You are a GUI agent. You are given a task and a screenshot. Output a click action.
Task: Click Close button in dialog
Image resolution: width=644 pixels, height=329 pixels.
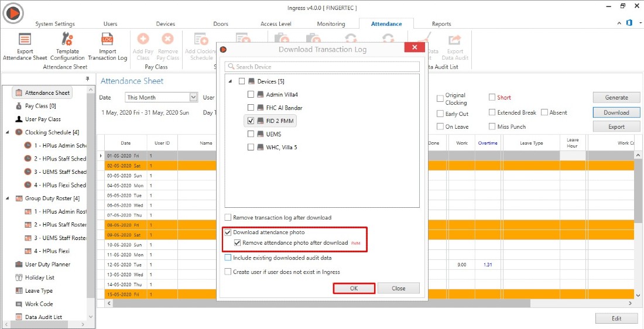(398, 289)
